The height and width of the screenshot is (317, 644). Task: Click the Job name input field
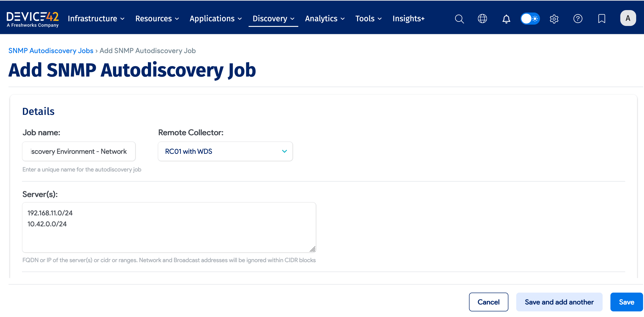point(79,151)
